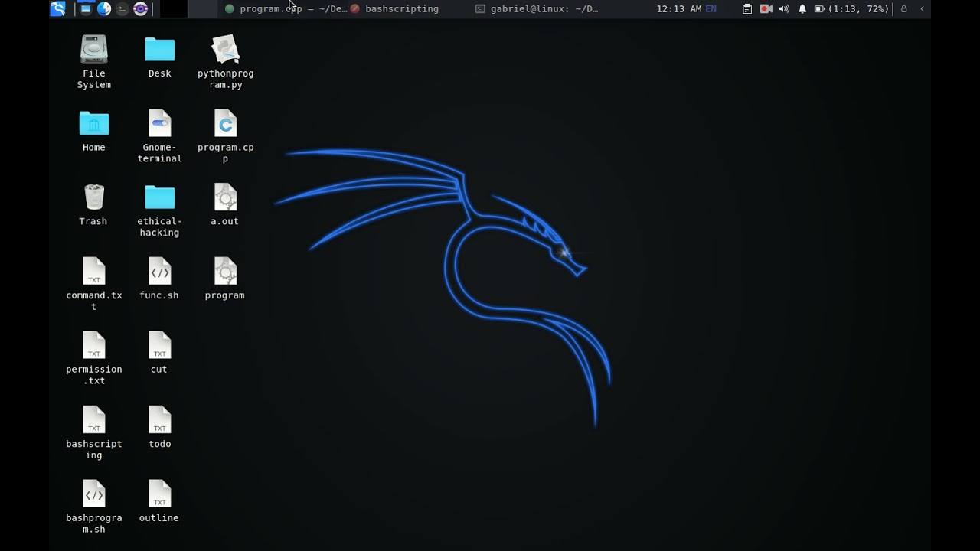
Task: Select the Desk folder icon
Action: tap(160, 57)
